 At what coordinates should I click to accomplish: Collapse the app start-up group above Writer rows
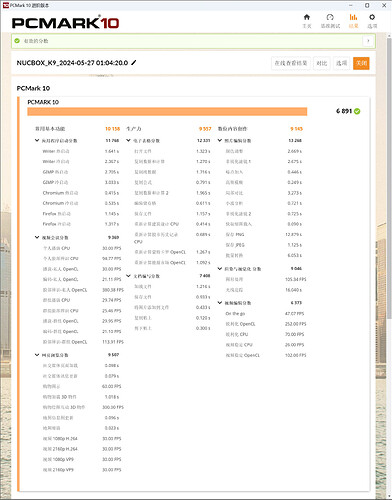click(37, 140)
